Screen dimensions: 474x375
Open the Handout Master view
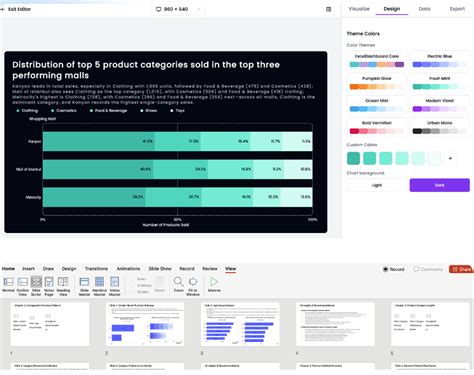pos(99,286)
